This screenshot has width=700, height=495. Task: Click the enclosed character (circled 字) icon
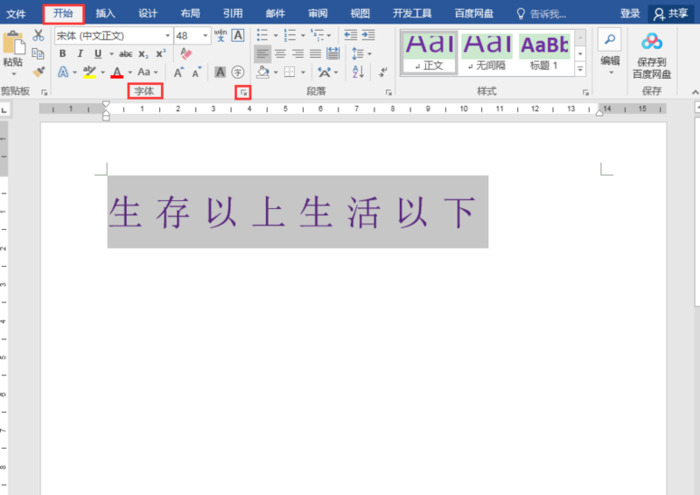click(x=238, y=72)
